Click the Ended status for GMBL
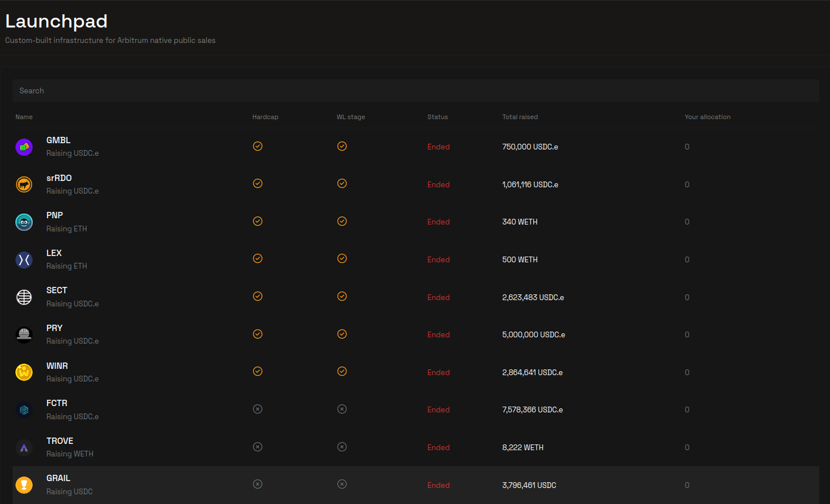830x504 pixels. 438,147
